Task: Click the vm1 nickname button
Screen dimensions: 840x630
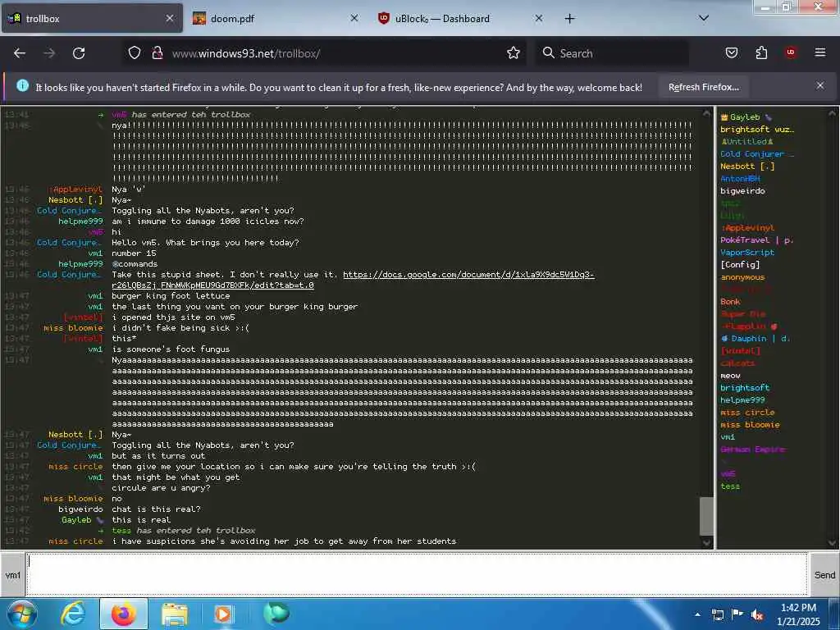Action: pos(12,575)
